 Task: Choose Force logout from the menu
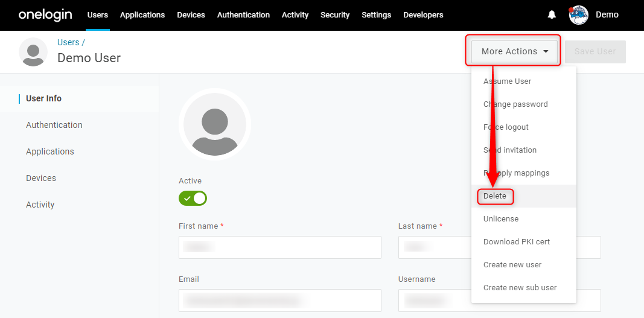click(x=524, y=127)
